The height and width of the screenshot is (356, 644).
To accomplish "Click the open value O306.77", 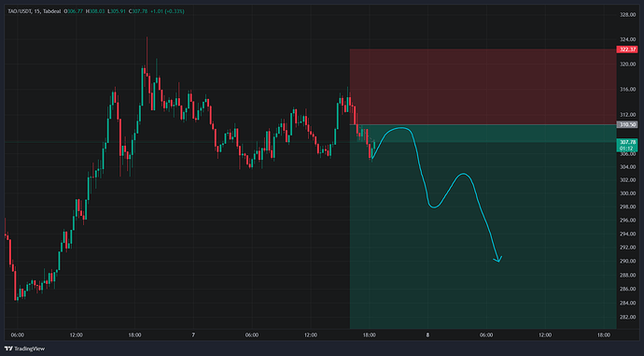I will [74, 11].
